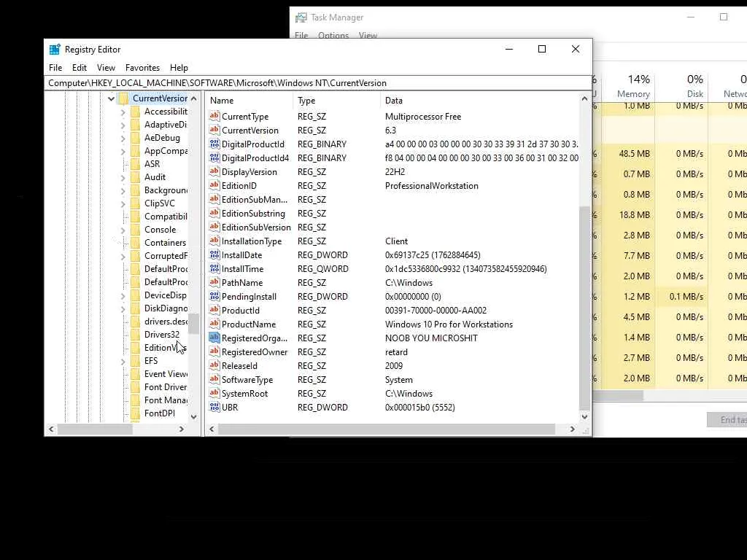Click the PendingInstall DWORD icon
Viewport: 747px width, 560px height.
pos(214,296)
